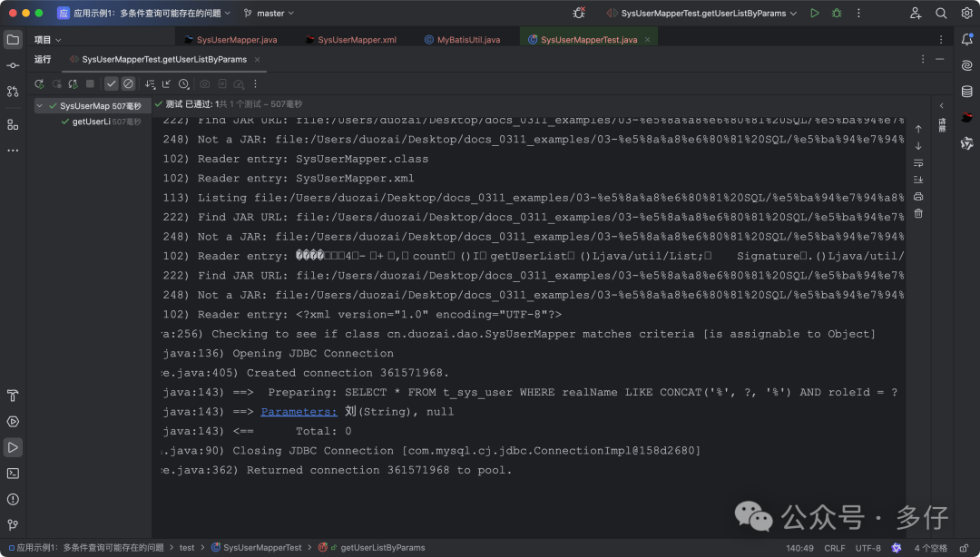Open the Pull Requests tool window

13,92
